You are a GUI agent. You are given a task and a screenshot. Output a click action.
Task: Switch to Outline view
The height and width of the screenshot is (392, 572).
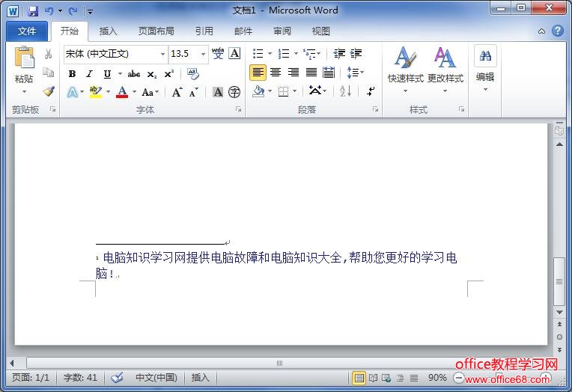401,378
